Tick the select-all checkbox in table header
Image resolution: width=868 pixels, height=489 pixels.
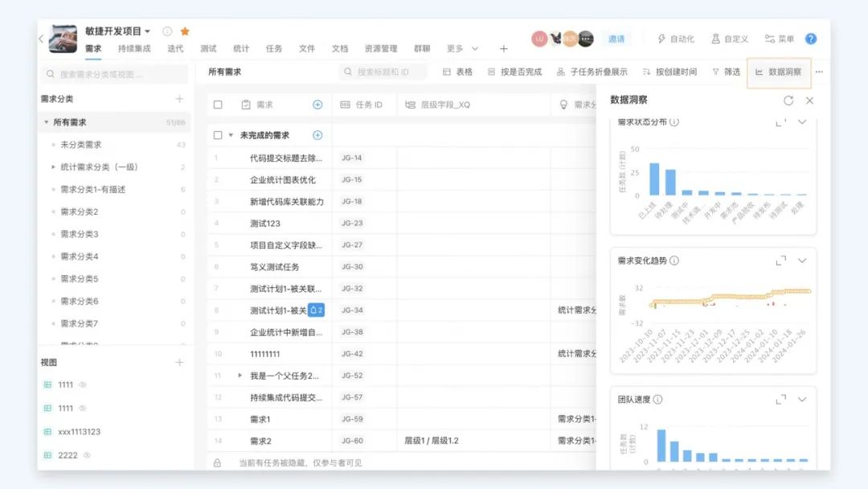click(218, 105)
